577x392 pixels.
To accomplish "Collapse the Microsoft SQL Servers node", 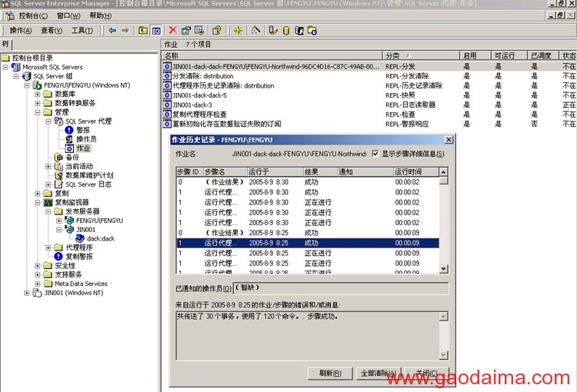I will click(5, 67).
